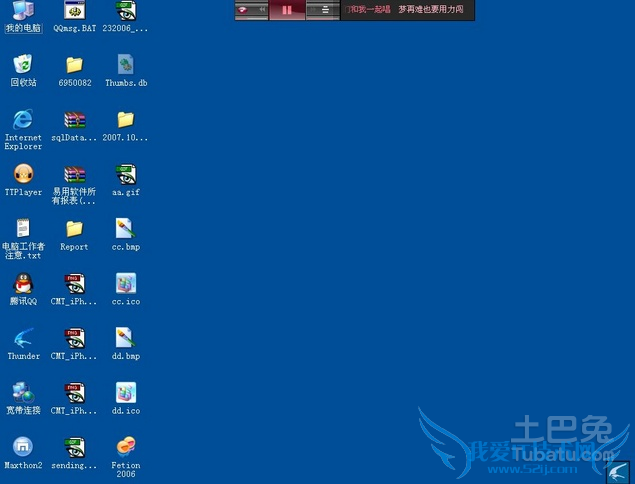Skip to previous track in mini player
Screen dimensions: 635x484
tap(262, 9)
